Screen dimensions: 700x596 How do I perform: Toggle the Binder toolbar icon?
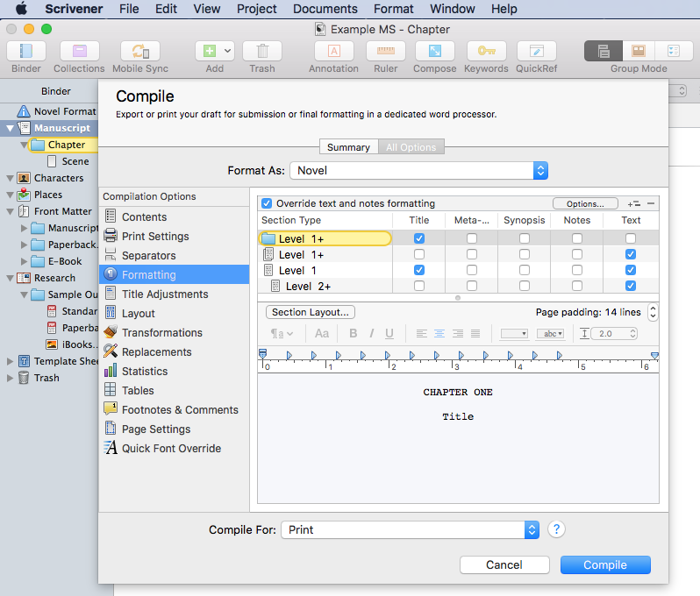tap(26, 51)
